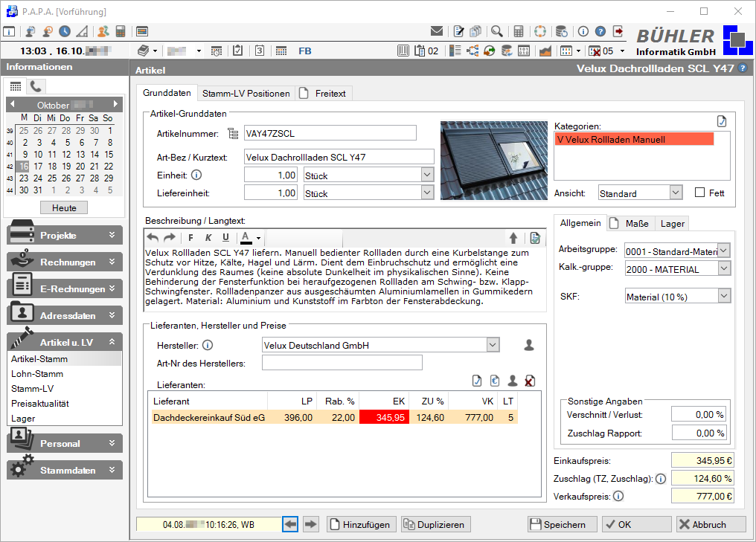756x542 pixels.
Task: Toggle the Fett checkbox
Action: pos(699,193)
